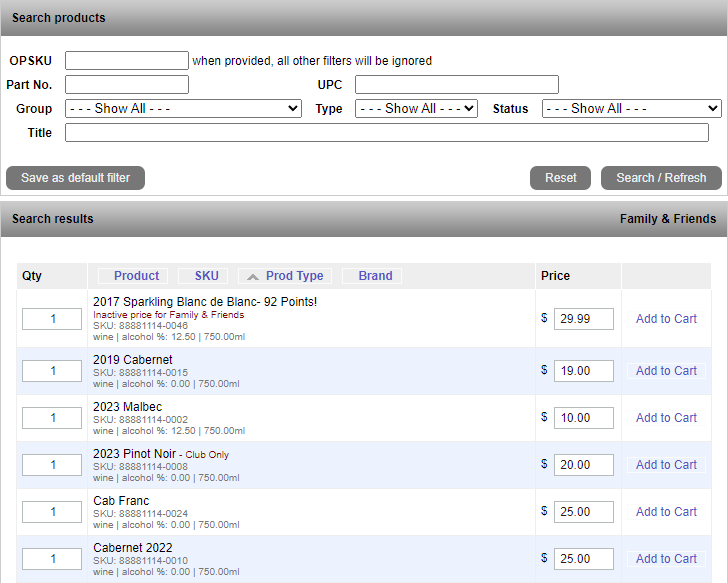Add 2023 Malbec to cart
This screenshot has height=583, width=728.
tap(666, 418)
